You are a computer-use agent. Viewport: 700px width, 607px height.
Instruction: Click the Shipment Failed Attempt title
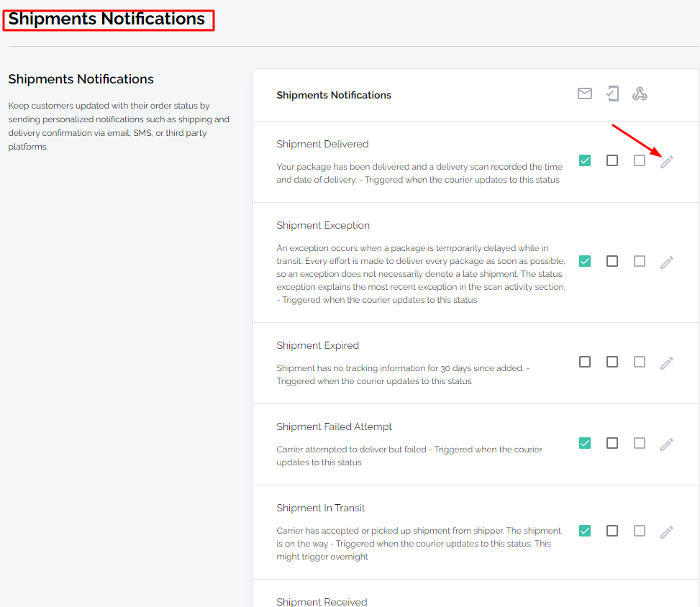point(334,426)
